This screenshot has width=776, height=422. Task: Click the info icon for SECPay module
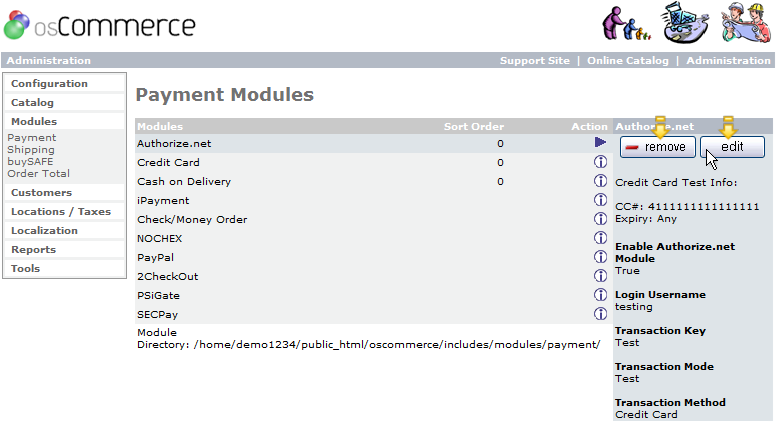601,314
